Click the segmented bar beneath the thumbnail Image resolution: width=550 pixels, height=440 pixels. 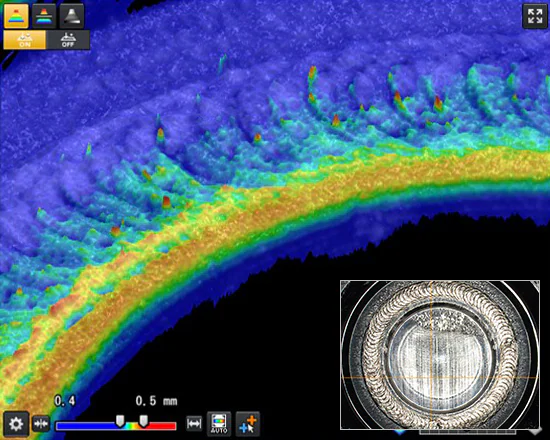[467, 432]
